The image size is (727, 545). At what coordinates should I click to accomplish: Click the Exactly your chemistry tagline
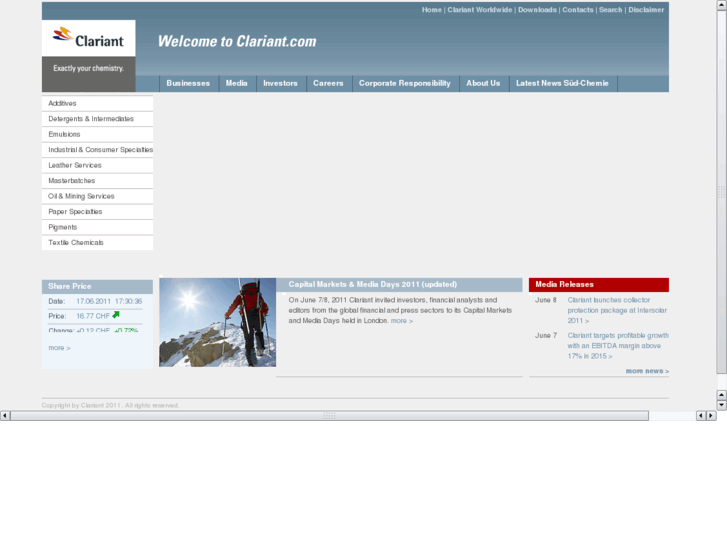click(89, 68)
